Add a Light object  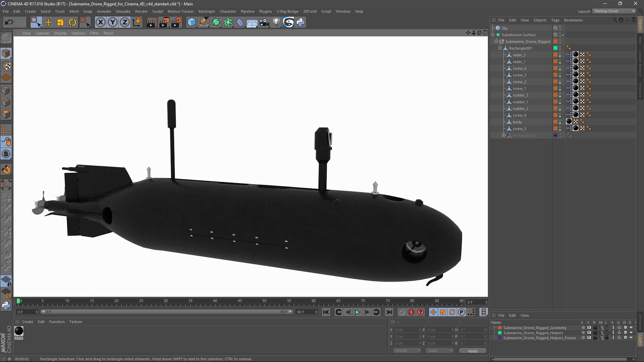pyautogui.click(x=276, y=22)
